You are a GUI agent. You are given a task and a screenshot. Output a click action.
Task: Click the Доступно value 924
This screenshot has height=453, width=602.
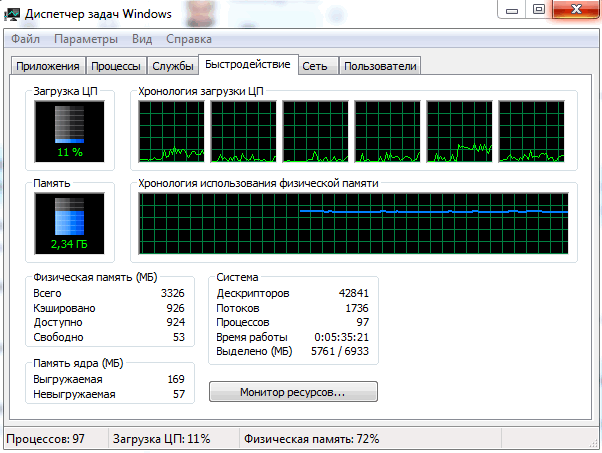175,322
